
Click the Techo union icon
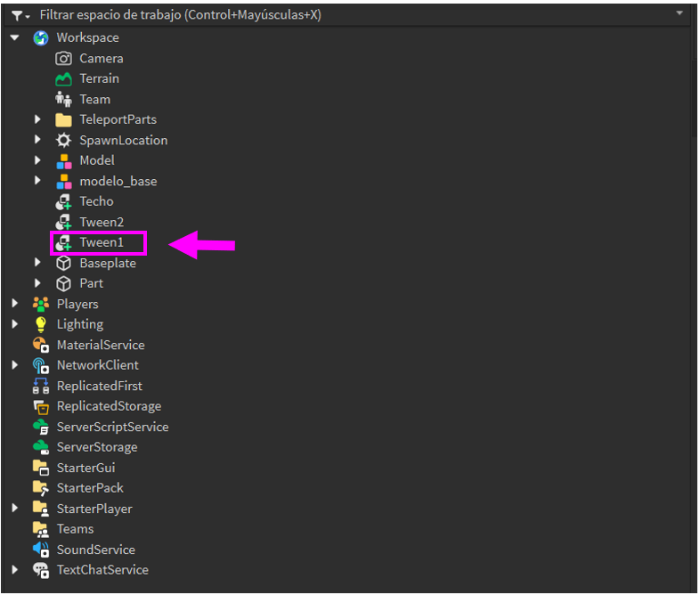63,202
